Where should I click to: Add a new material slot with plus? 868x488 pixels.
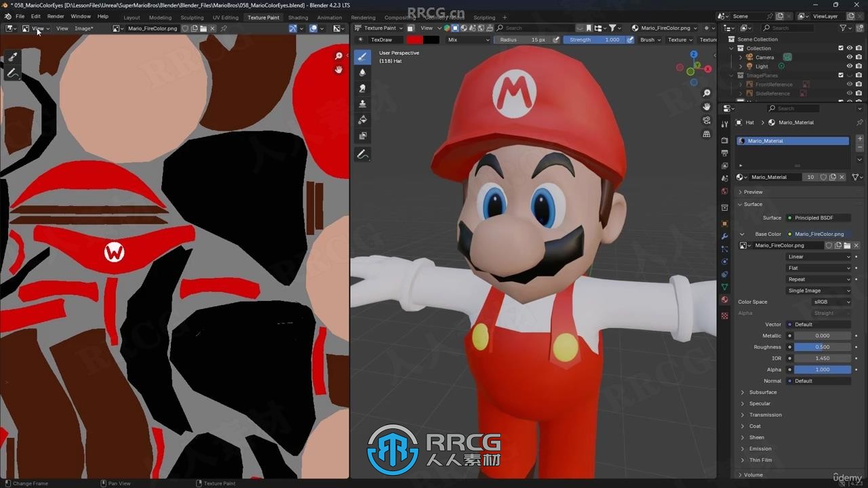860,139
